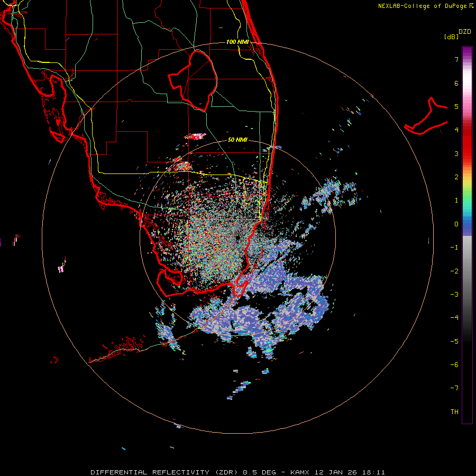Click the 0.5 DEG elevation text
This screenshot has width=476, height=476.
click(259, 472)
